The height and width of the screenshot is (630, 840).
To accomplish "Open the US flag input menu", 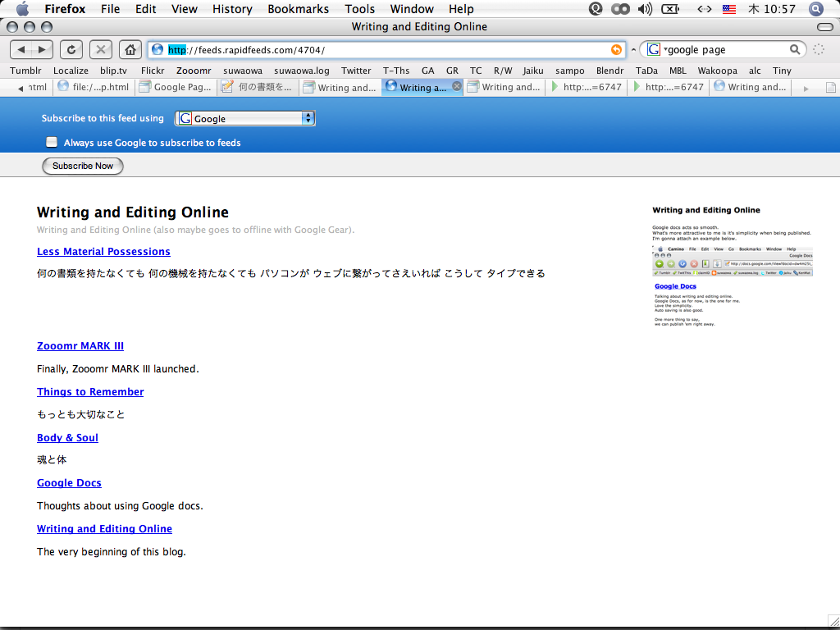I will (728, 9).
